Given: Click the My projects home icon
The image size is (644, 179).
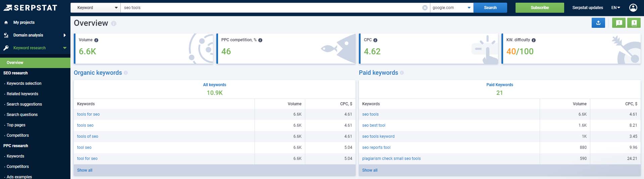Looking at the screenshot, I should pos(6,22).
